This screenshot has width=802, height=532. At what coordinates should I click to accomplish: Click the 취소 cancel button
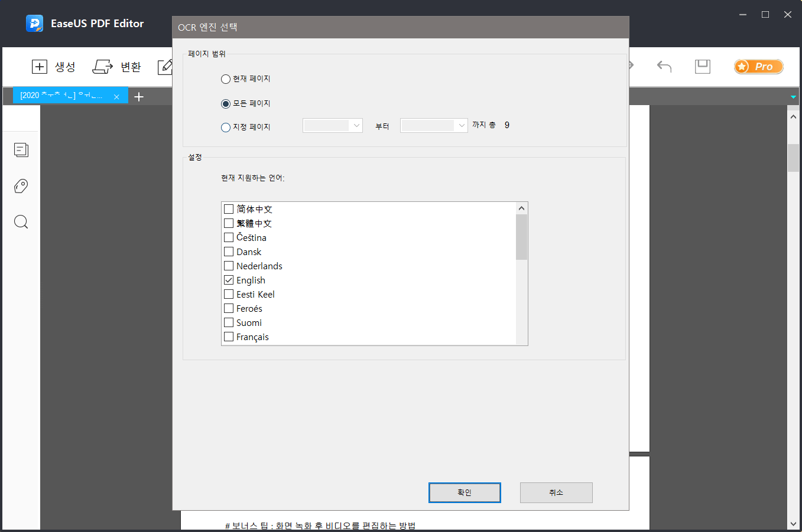(x=556, y=492)
